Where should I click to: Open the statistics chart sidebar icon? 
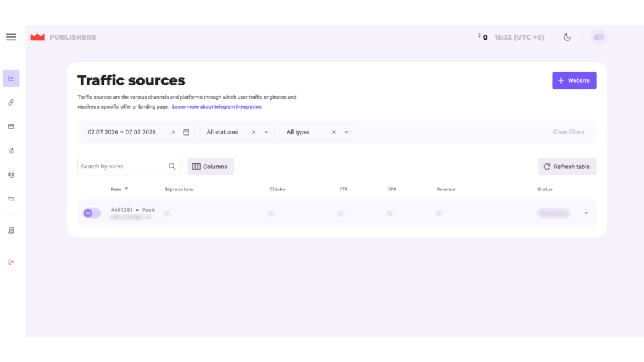[x=11, y=79]
